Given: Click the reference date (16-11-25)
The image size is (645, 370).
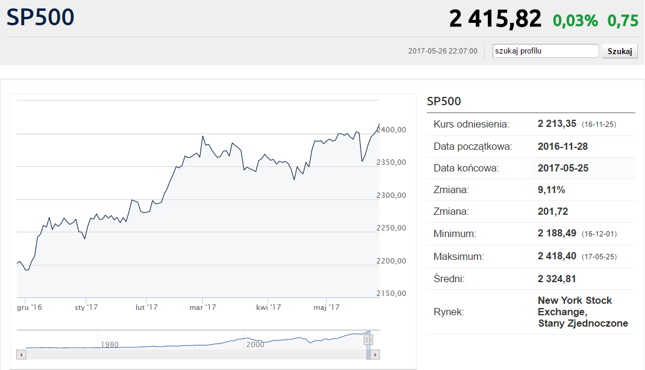Looking at the screenshot, I should coord(599,124).
